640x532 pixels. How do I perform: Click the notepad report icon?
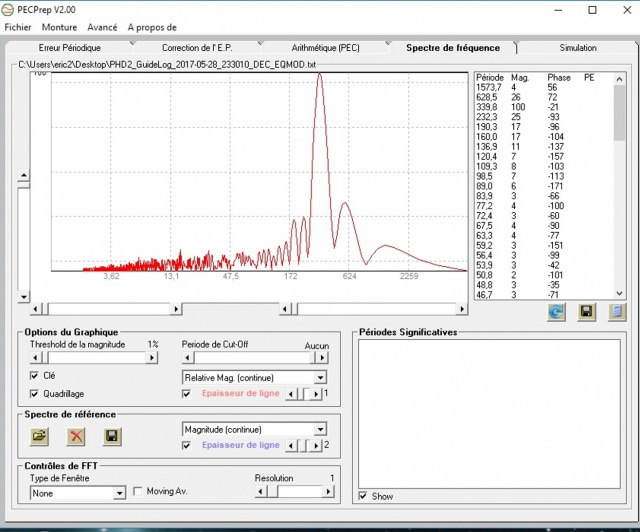617,312
